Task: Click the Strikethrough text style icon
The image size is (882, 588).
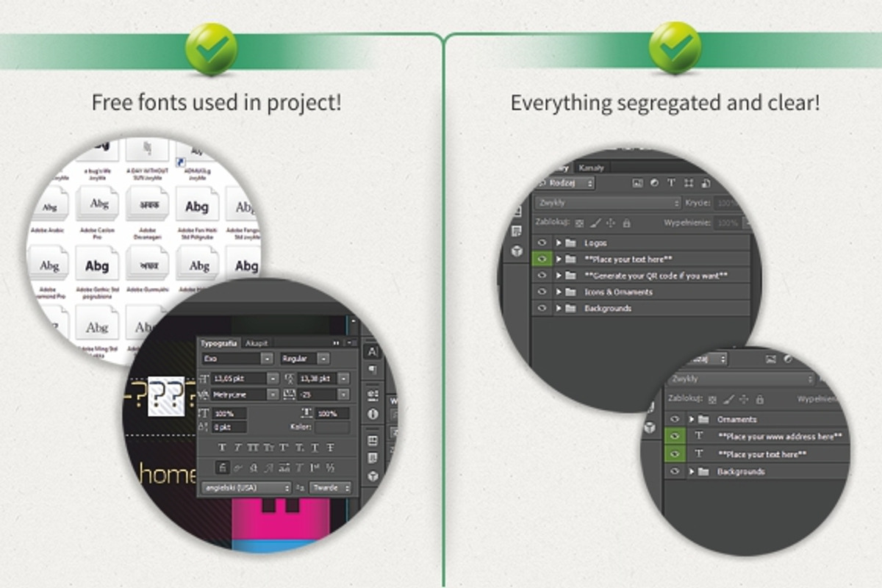Action: pyautogui.click(x=331, y=448)
